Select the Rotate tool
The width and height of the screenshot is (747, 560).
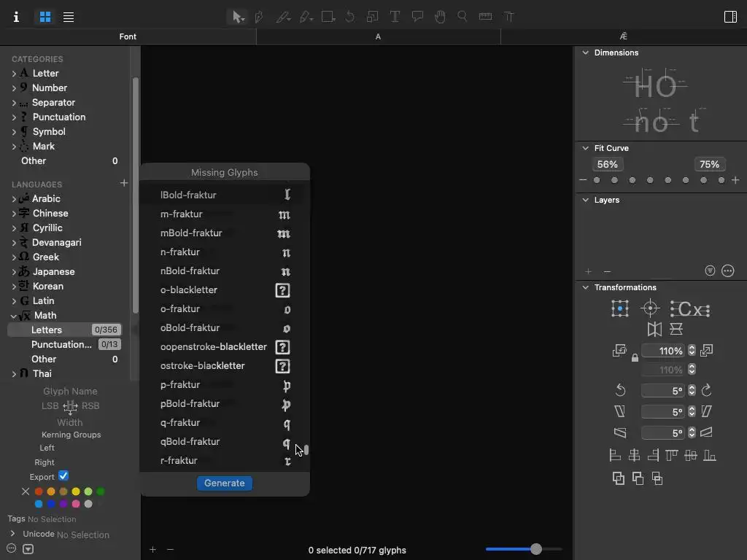350,17
